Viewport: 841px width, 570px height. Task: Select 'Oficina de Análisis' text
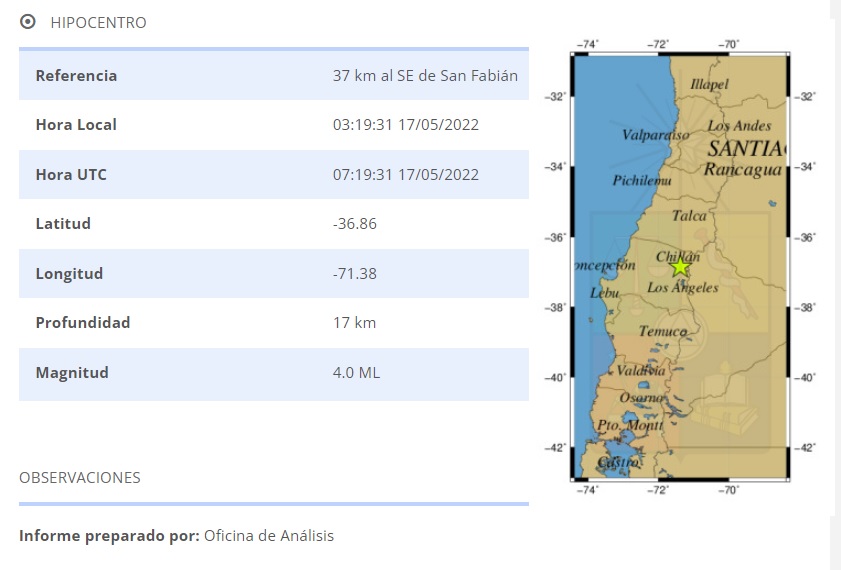click(x=269, y=535)
